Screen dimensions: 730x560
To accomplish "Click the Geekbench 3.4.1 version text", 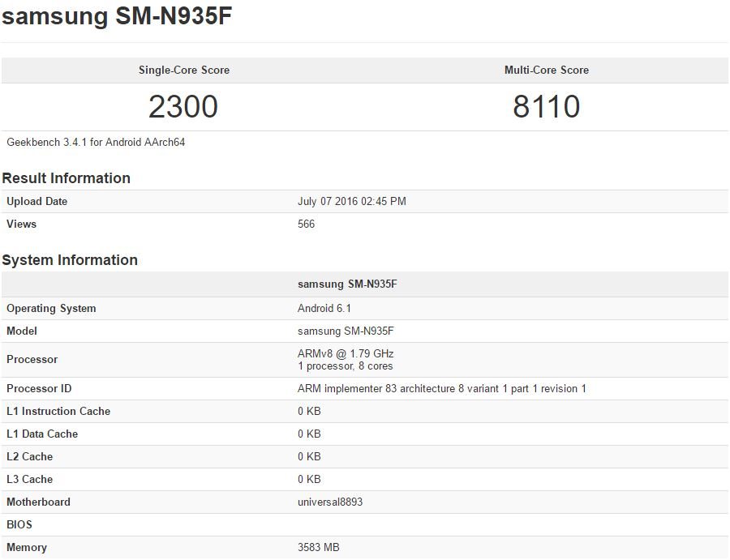I will [96, 143].
